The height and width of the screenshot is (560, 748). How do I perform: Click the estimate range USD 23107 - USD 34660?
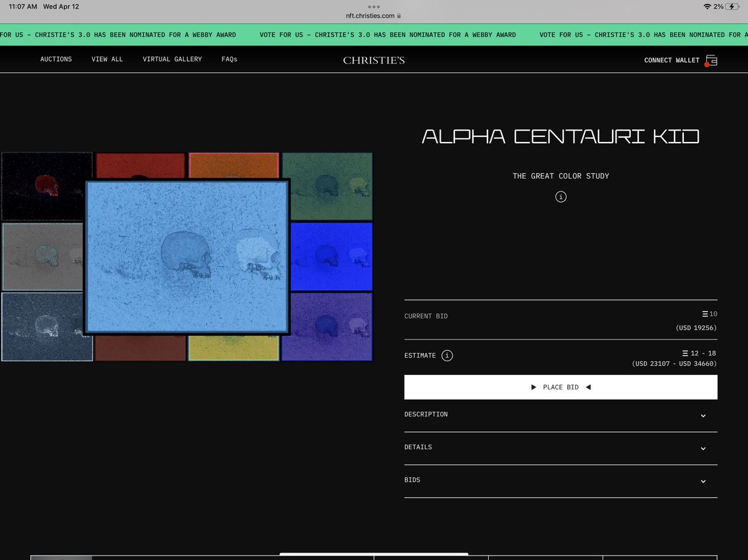[674, 364]
